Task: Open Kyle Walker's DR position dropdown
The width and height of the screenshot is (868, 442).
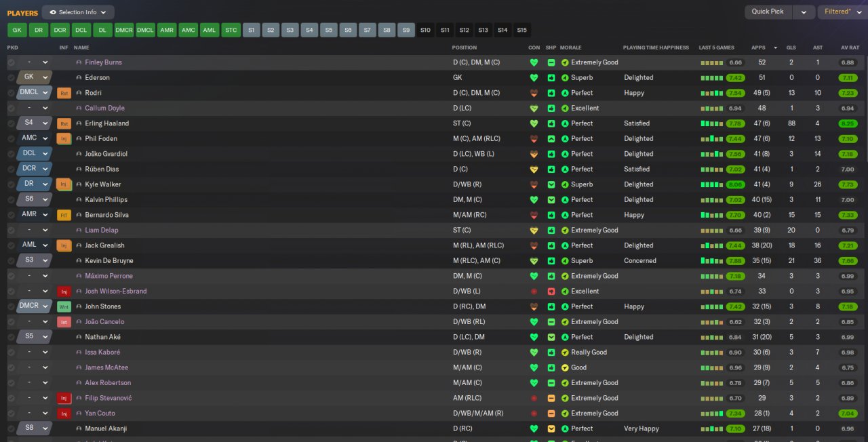Action: click(x=35, y=184)
